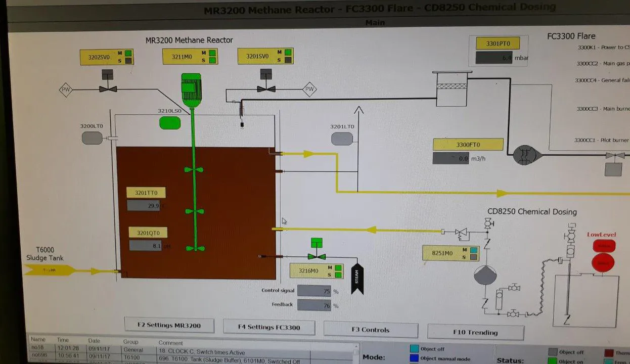Click the 3201TT0 temperature value field
Viewport: 630px width, 364px height.
click(143, 206)
